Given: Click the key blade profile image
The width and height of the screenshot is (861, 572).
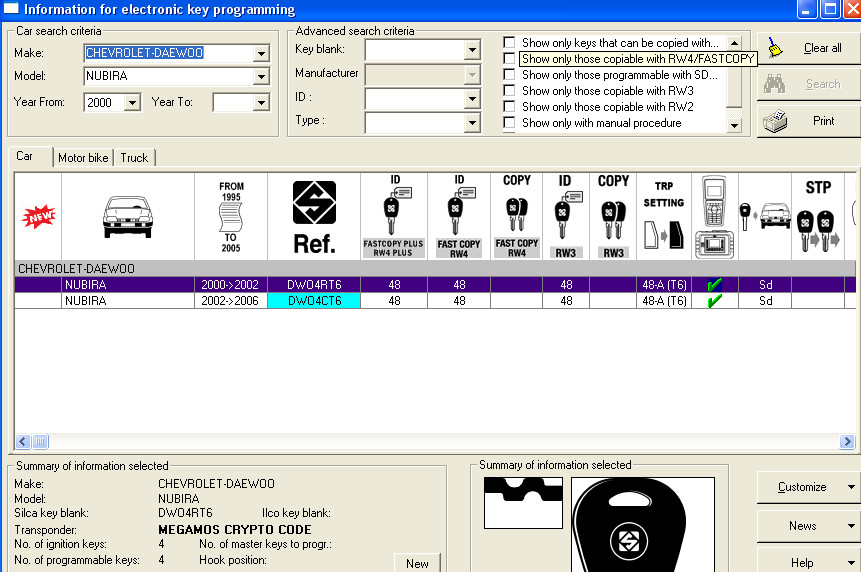Looking at the screenshot, I should tap(523, 503).
